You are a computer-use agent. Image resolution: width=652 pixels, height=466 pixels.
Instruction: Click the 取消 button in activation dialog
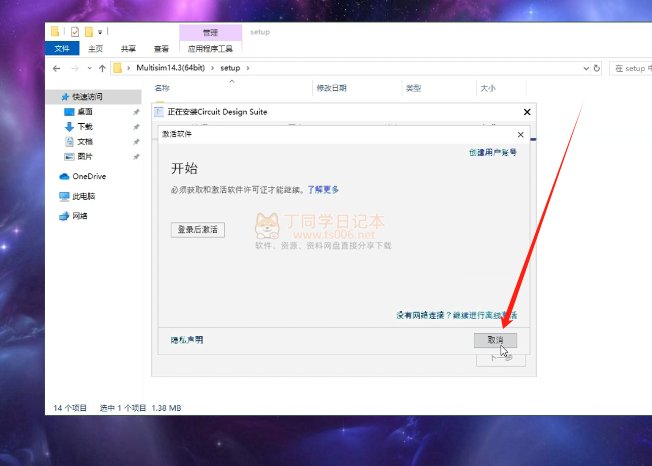pyautogui.click(x=495, y=340)
